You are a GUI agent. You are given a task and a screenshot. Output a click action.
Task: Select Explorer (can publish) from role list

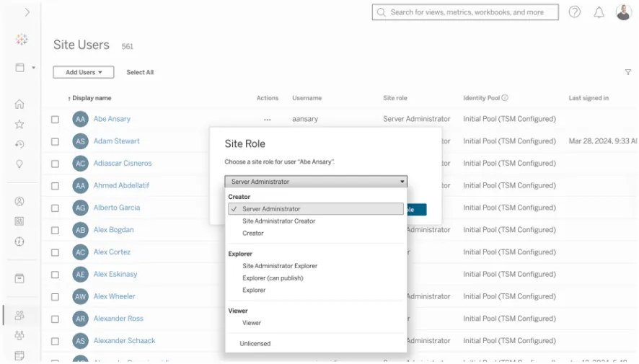(273, 278)
